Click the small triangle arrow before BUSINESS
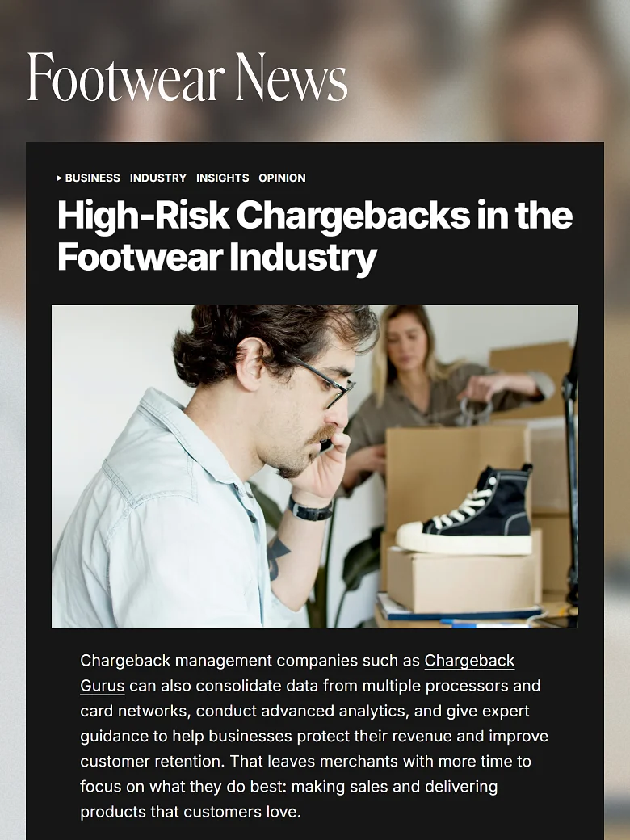The image size is (630, 840). click(x=60, y=178)
